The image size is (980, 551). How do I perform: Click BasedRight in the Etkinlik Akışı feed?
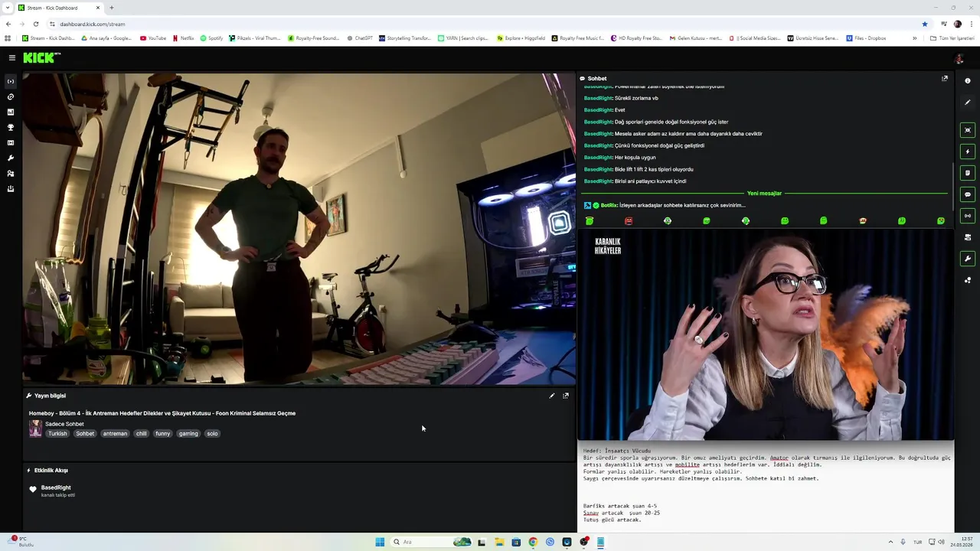pyautogui.click(x=56, y=487)
